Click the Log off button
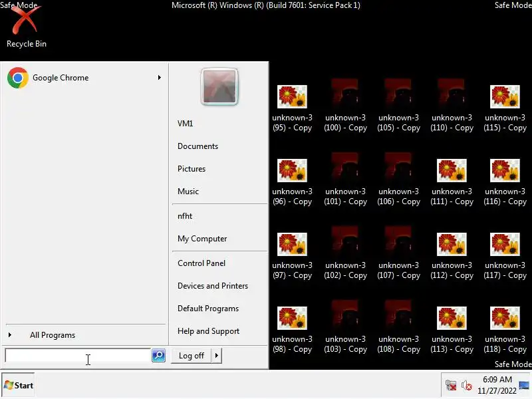Screen dimensions: 532x399 [192, 356]
